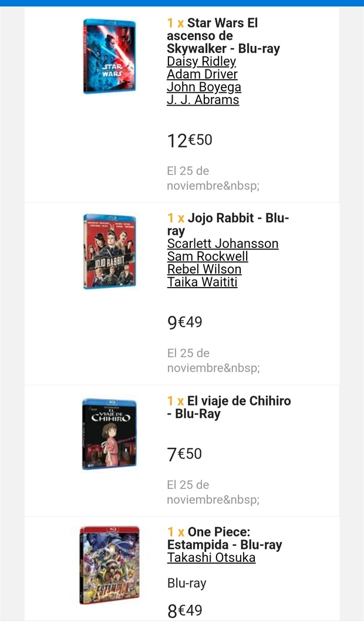Open the Takashi Otsuka link

pos(211,558)
